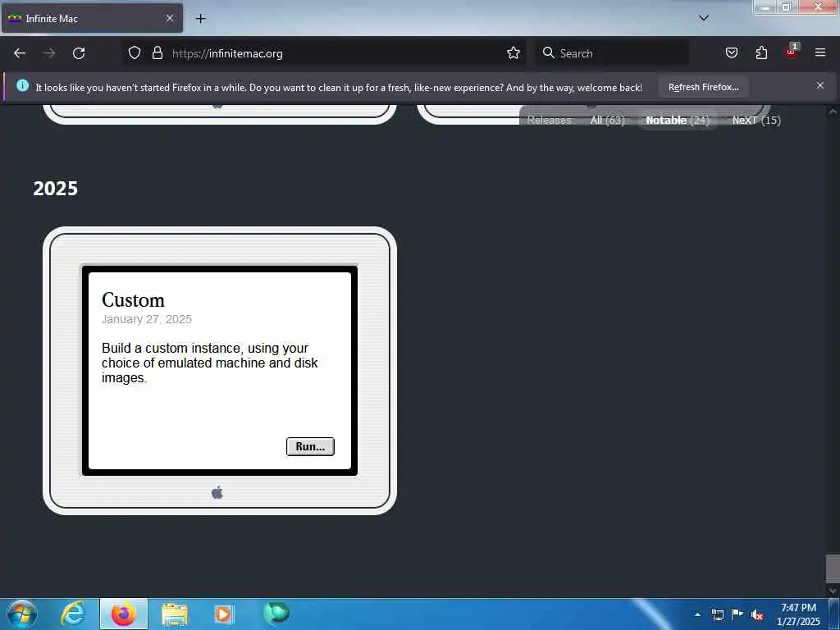840x630 pixels.
Task: Click the info icon in notification bar
Action: (22, 85)
